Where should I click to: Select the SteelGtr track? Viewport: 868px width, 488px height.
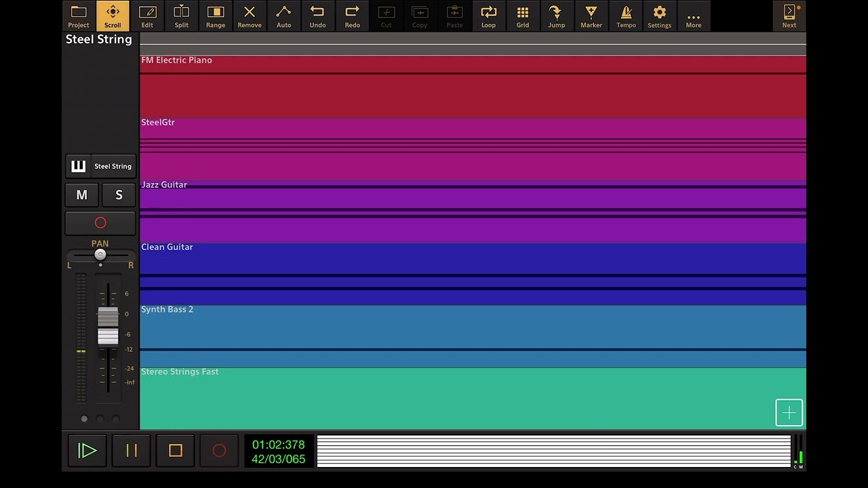coord(473,149)
